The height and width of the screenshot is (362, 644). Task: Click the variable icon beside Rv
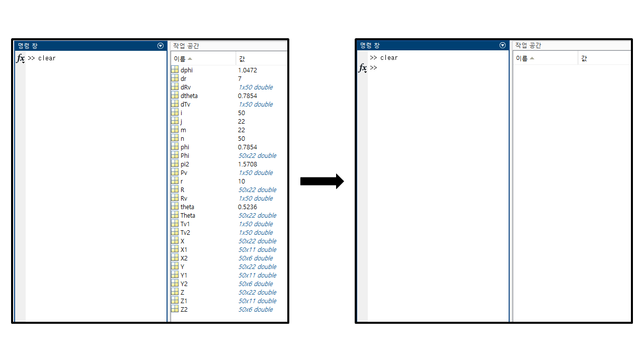[175, 198]
